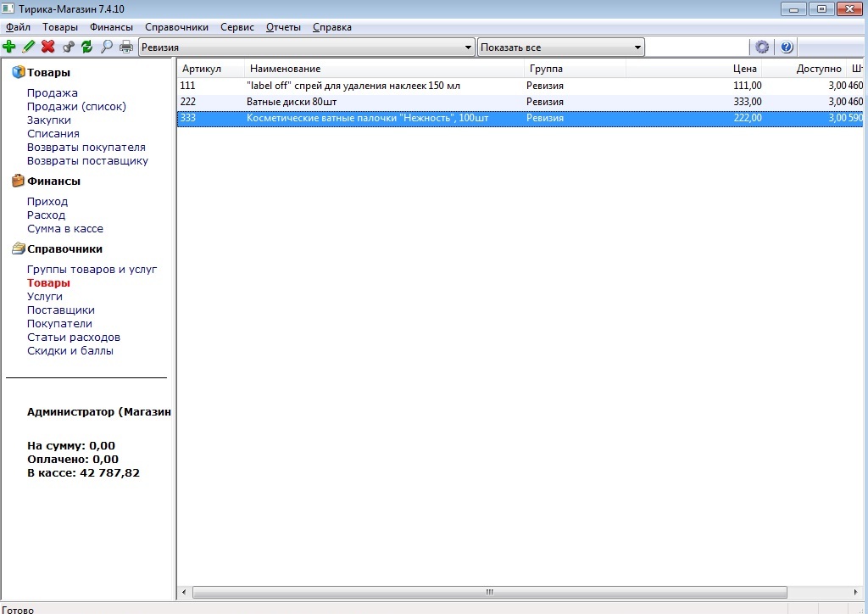
Task: Click the Справочники section folder icon
Action: pyautogui.click(x=19, y=248)
